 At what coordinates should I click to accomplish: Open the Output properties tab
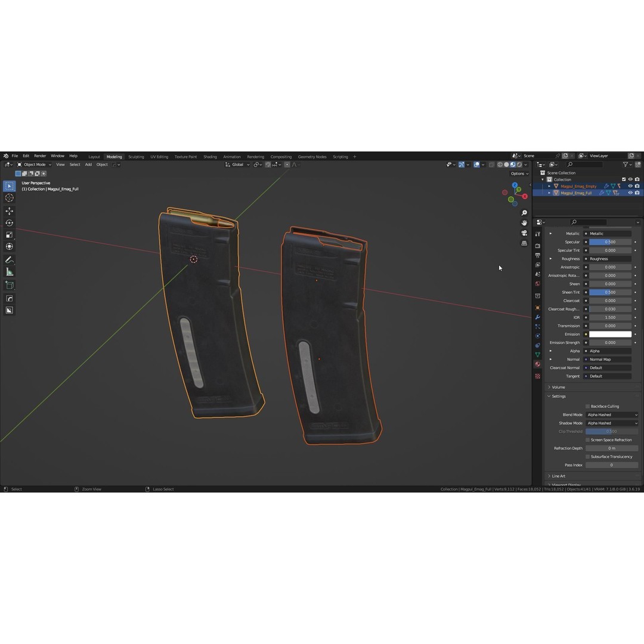[x=538, y=255]
